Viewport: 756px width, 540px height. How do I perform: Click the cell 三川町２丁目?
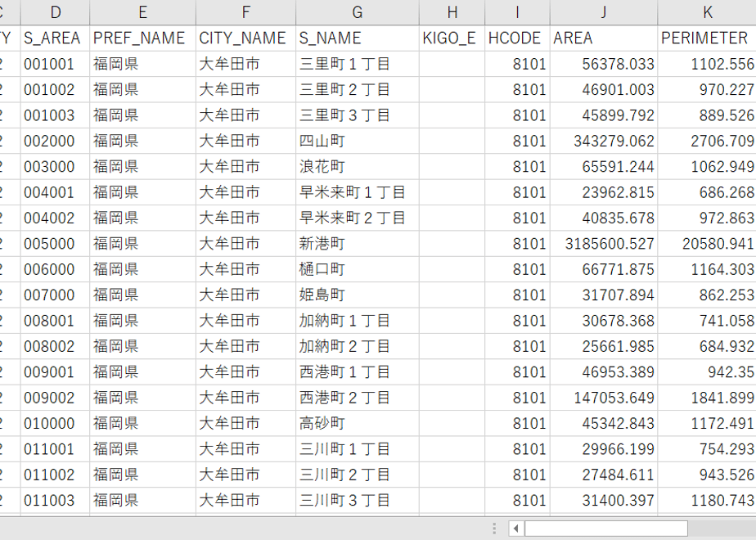point(358,475)
